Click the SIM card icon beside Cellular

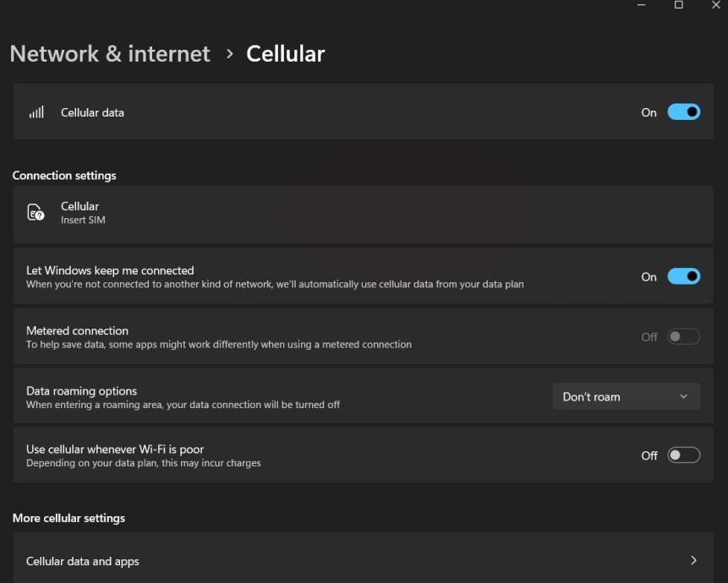[x=36, y=213]
